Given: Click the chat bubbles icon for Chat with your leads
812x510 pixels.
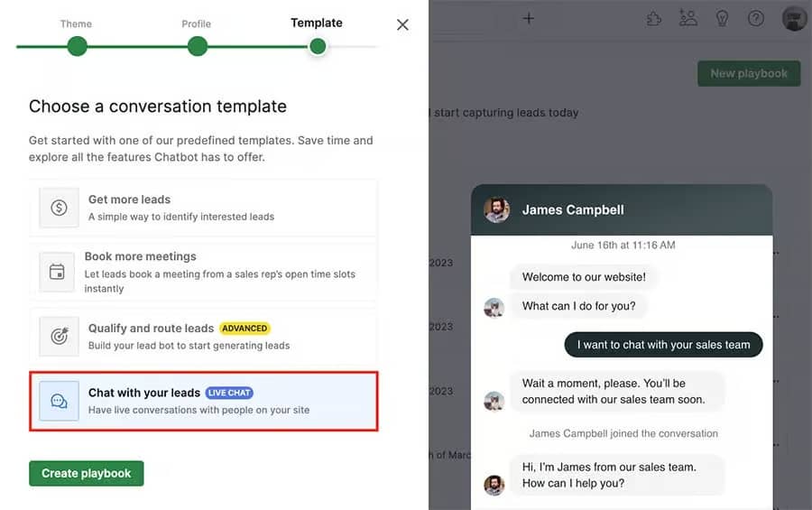Looking at the screenshot, I should tap(59, 401).
